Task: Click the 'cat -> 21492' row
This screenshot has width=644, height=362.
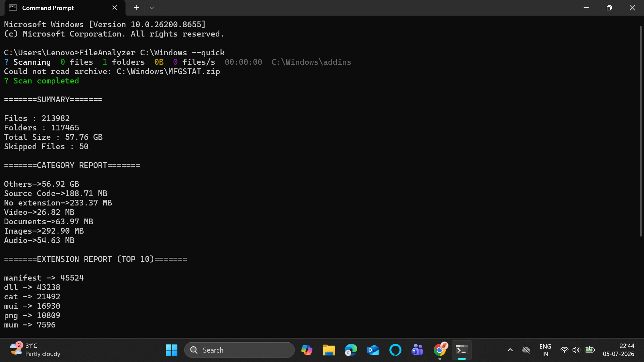Action: [32, 297]
